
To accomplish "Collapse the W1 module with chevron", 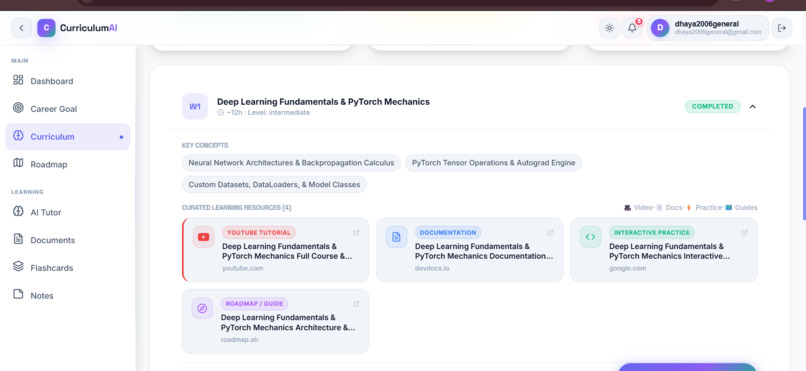I will click(x=753, y=106).
